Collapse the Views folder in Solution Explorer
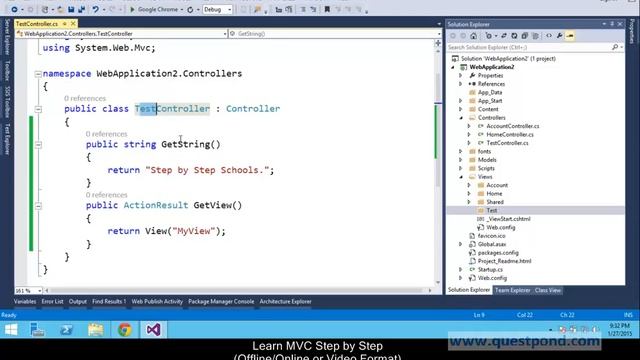The image size is (640, 360). 461,177
